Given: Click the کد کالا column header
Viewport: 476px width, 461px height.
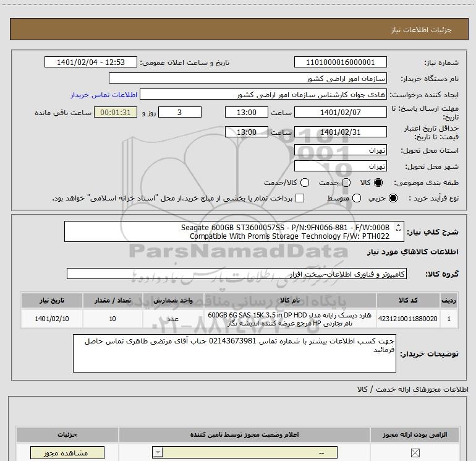Looking at the screenshot, I should pos(408,301).
